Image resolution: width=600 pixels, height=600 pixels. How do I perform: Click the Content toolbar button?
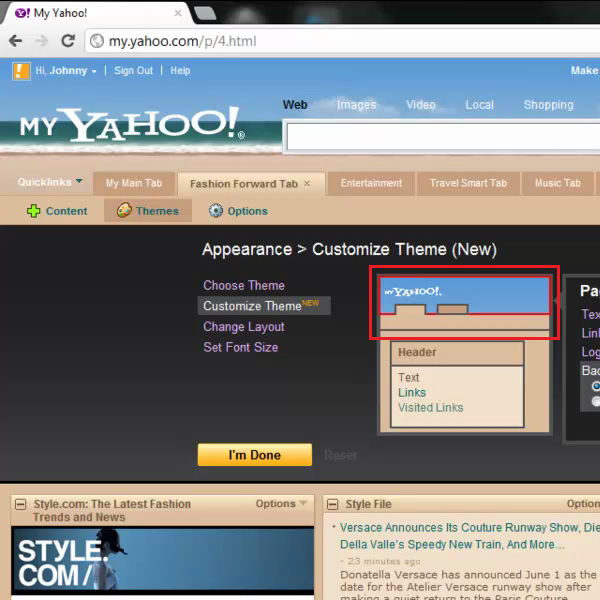click(57, 211)
